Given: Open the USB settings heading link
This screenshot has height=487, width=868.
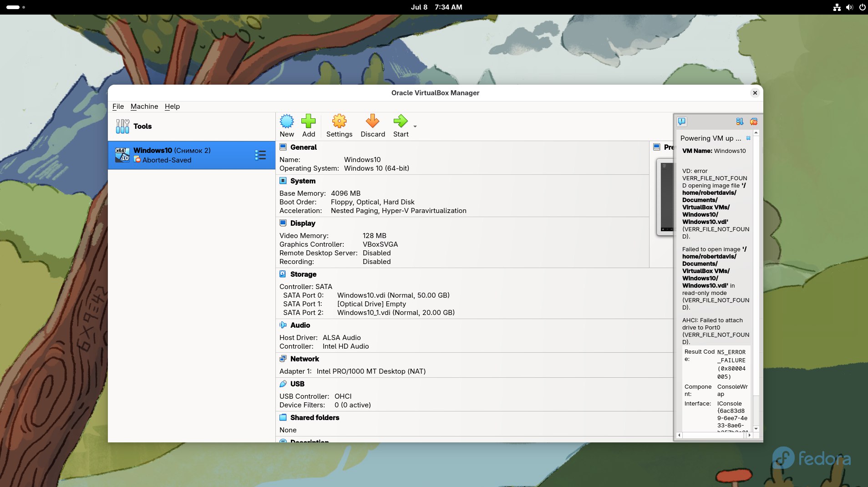Looking at the screenshot, I should (x=297, y=384).
